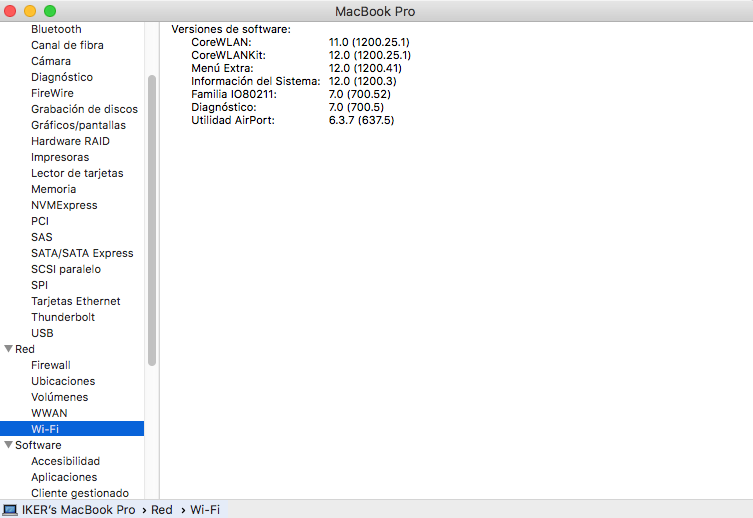Viewport: 753px width, 518px height.
Task: Open the USB hardware entry
Action: click(42, 333)
